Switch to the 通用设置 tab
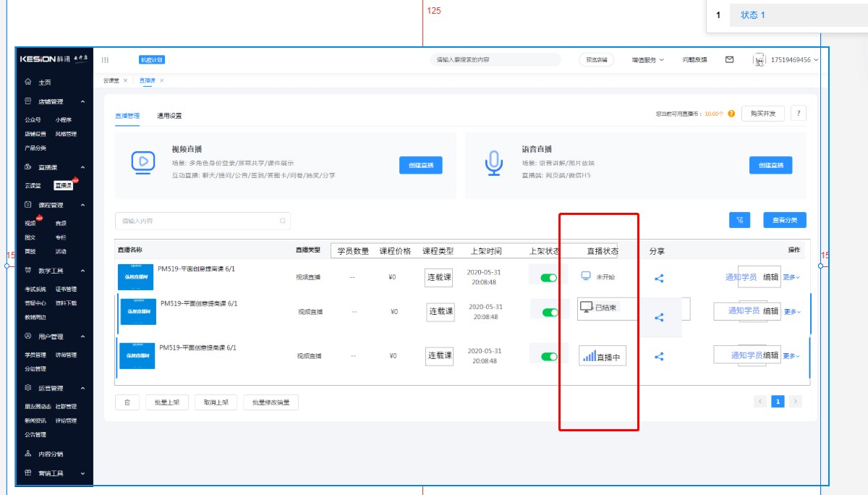 point(169,116)
